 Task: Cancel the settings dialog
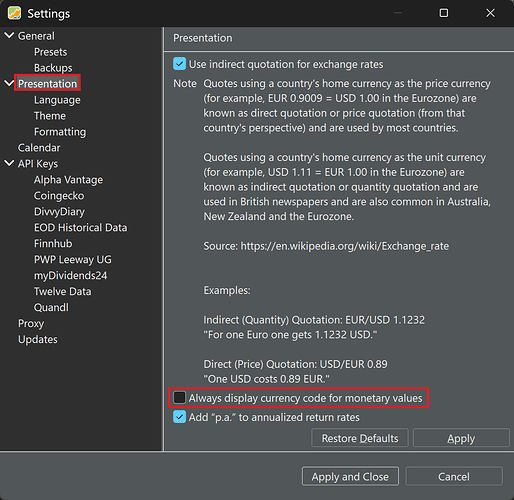454,476
